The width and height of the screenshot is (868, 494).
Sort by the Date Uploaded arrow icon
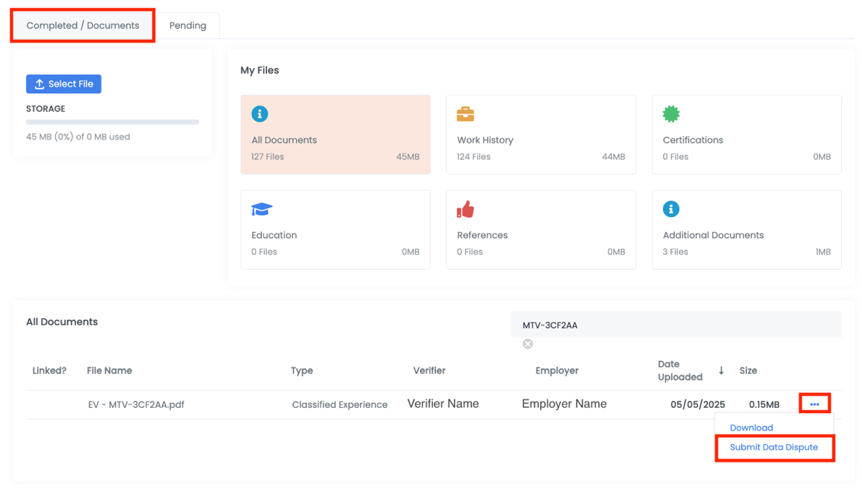(x=721, y=370)
